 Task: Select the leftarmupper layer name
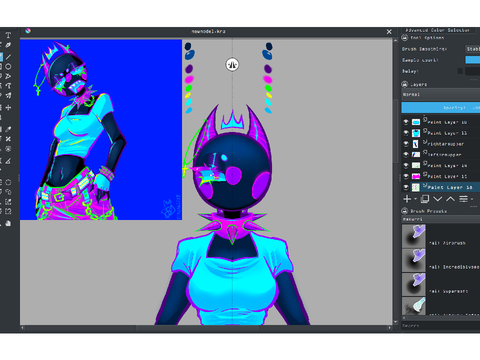[x=444, y=155]
